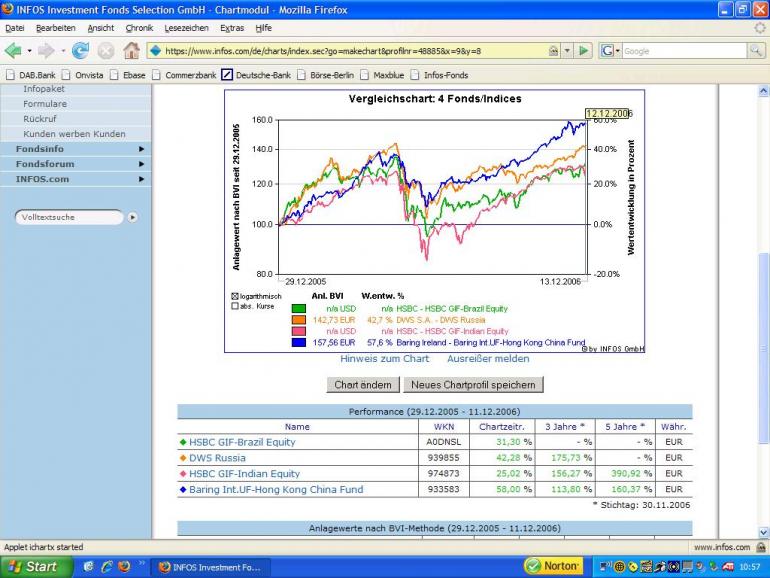
Task: Open the address bar URL history dropdown
Action: point(567,51)
